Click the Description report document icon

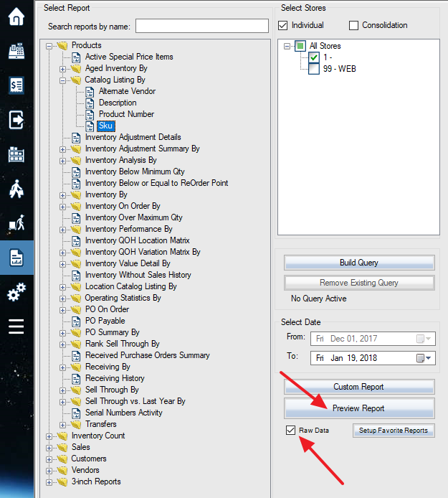click(90, 103)
